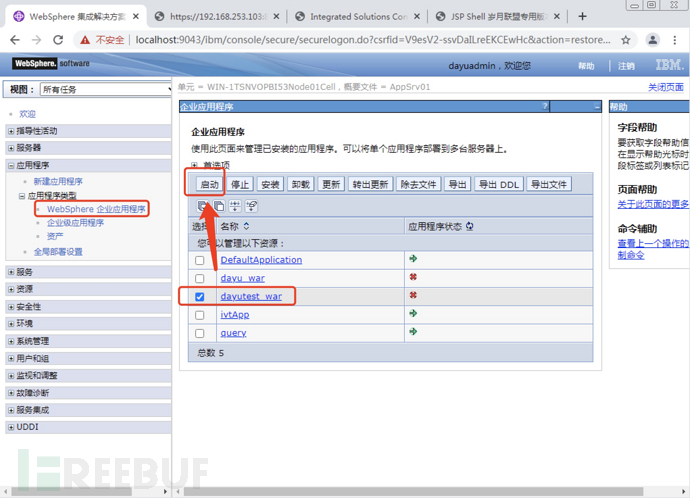690x498 pixels.
Task: Click the 关闭页面 link
Action: [x=665, y=87]
